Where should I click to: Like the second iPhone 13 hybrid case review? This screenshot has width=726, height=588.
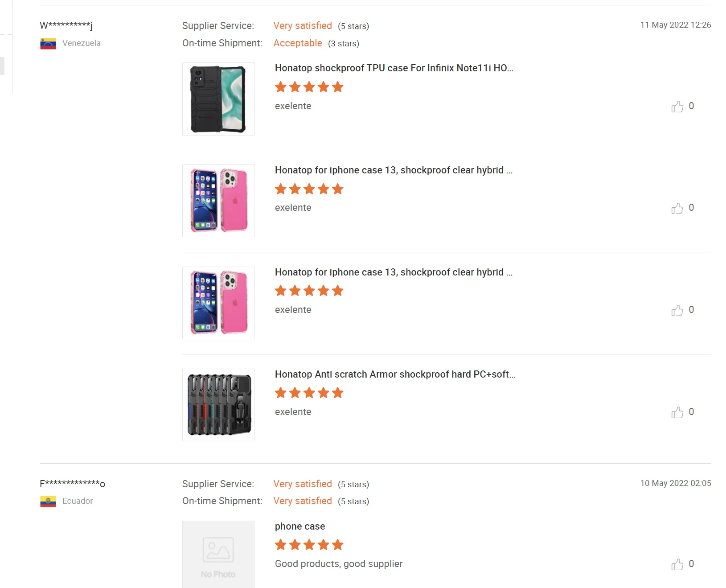click(x=677, y=310)
